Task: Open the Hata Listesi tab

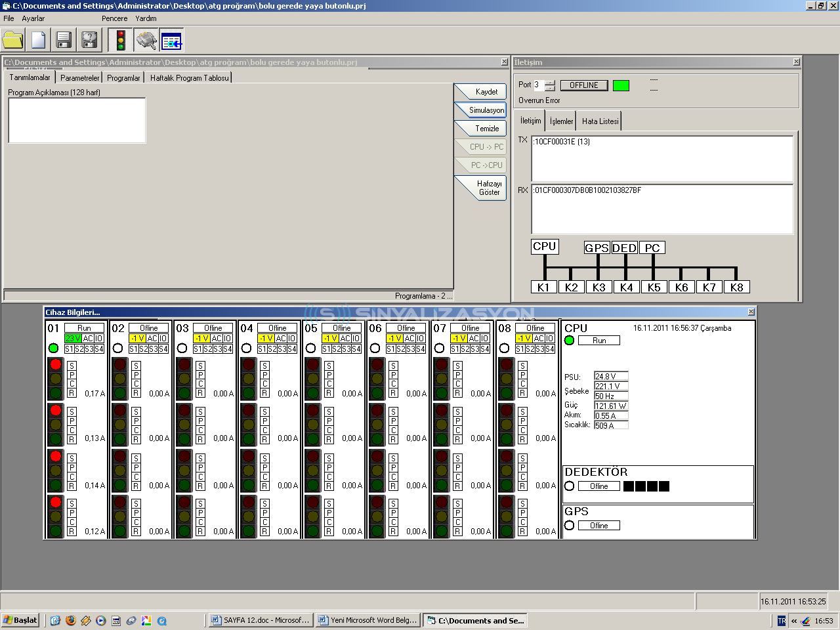Action: (599, 121)
